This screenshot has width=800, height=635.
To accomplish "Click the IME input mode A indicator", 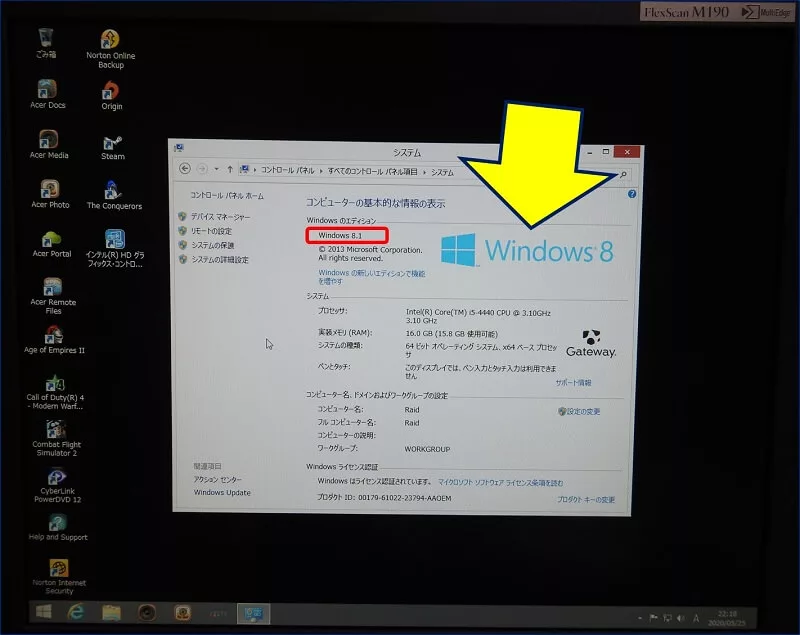I will [696, 618].
